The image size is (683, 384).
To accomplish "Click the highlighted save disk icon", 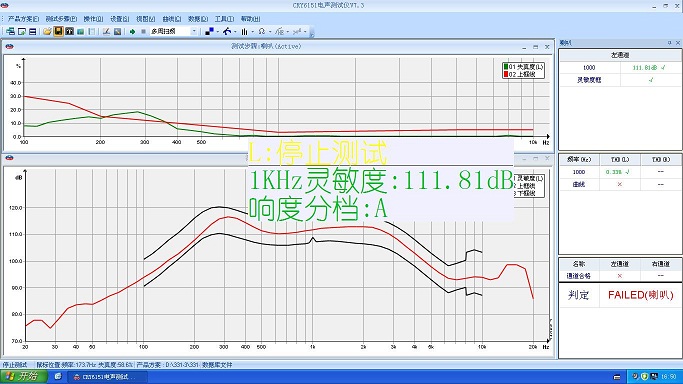I will 58,31.
